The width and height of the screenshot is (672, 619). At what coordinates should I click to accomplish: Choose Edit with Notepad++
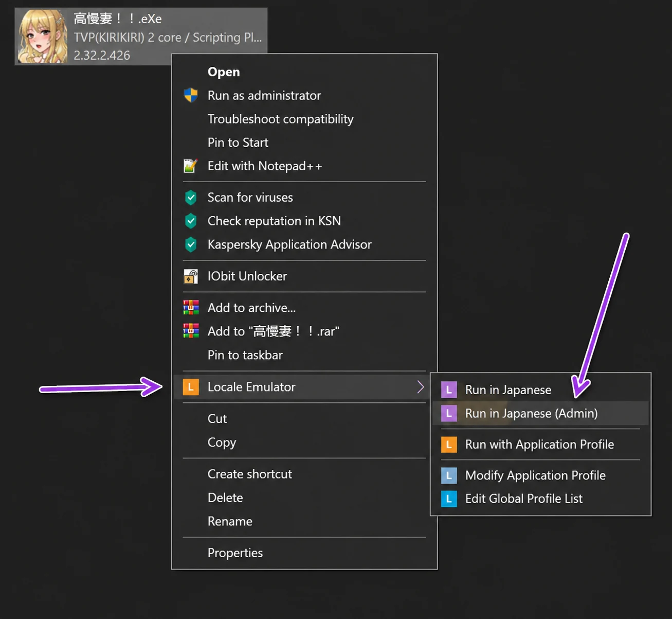click(x=304, y=166)
